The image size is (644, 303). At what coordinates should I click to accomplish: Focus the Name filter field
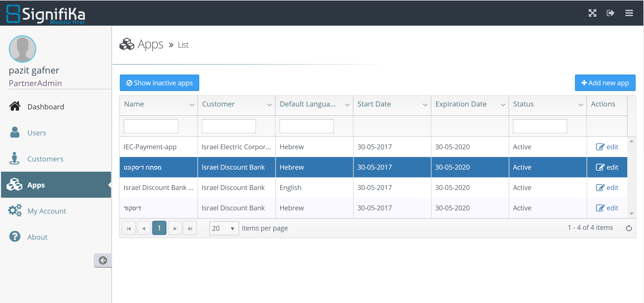click(151, 126)
